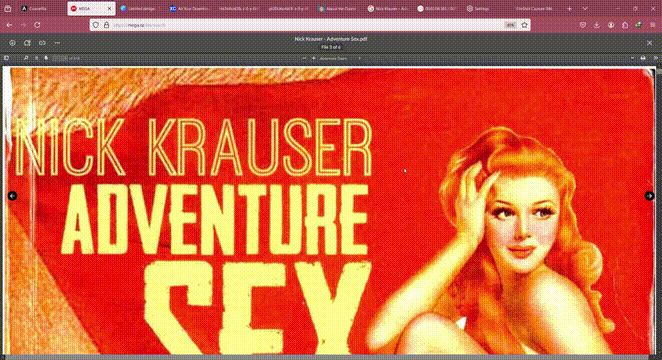Switch to the Nick Krauser search tab
Viewport: 662px width, 360px height.
click(x=388, y=8)
